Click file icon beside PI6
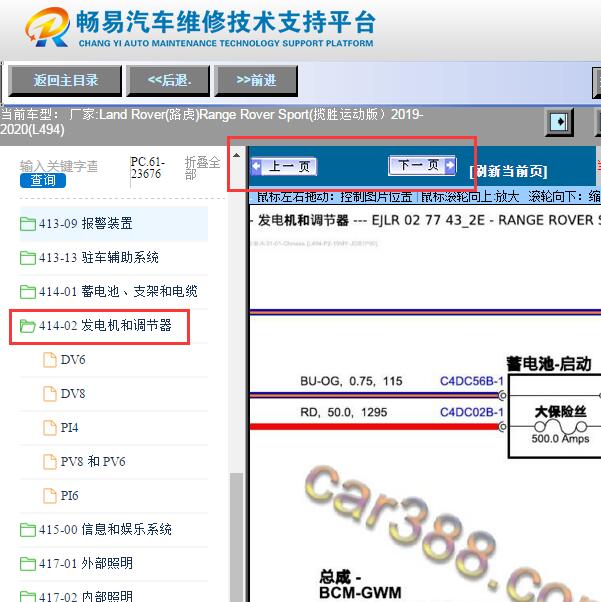 [x=50, y=496]
